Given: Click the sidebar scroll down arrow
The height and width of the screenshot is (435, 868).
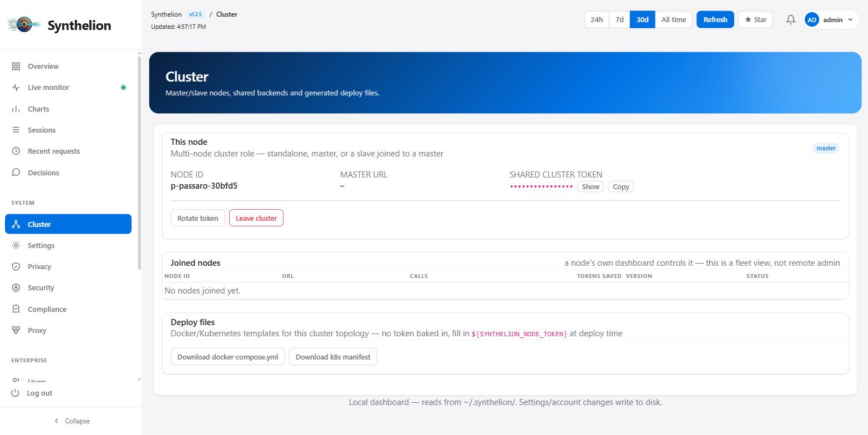Looking at the screenshot, I should point(139,380).
